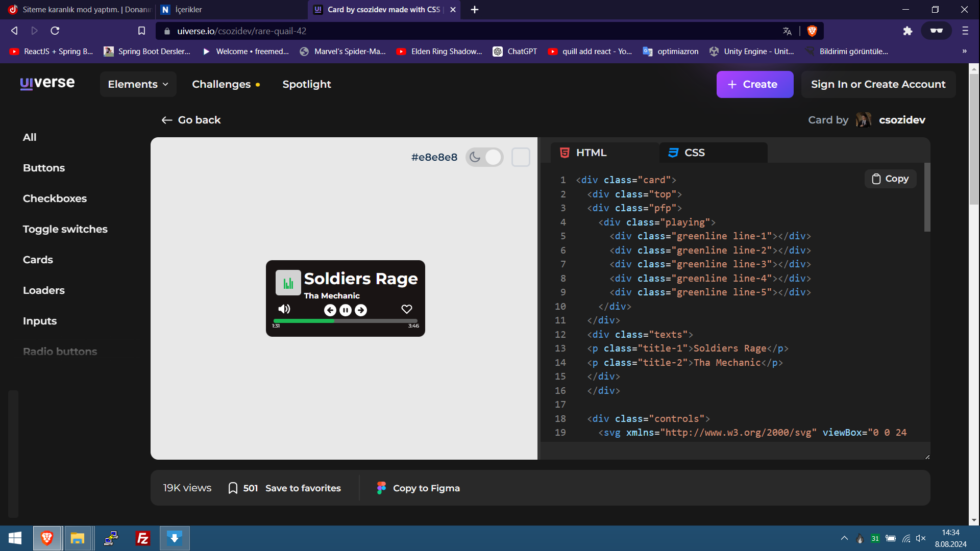Pause the song in music card
This screenshot has height=551, width=980.
pyautogui.click(x=346, y=310)
